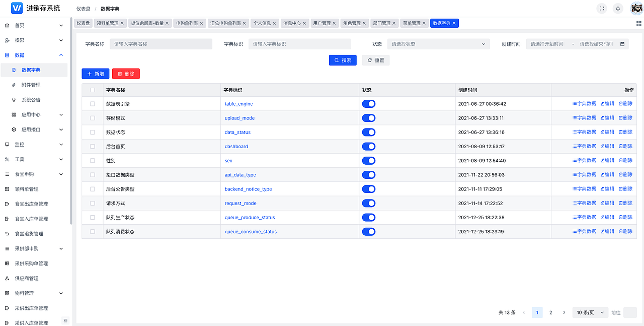Open the notification bell icon

[x=618, y=8]
